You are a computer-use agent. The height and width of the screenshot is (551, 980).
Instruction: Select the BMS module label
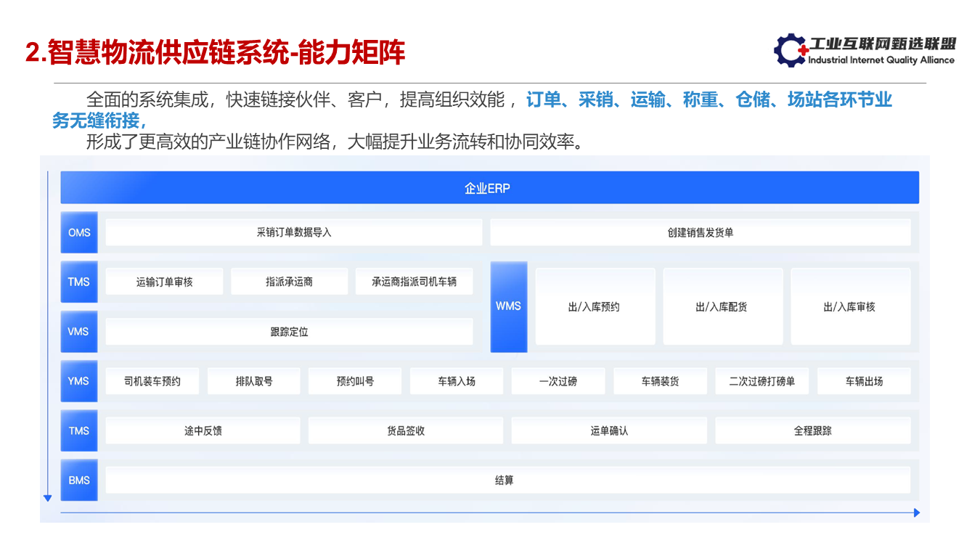79,480
